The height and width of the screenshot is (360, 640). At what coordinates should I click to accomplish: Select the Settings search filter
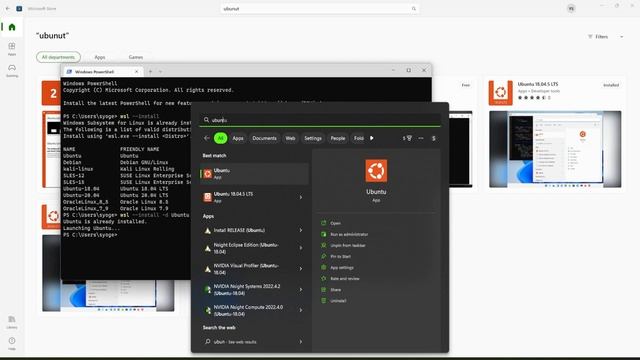coord(313,138)
